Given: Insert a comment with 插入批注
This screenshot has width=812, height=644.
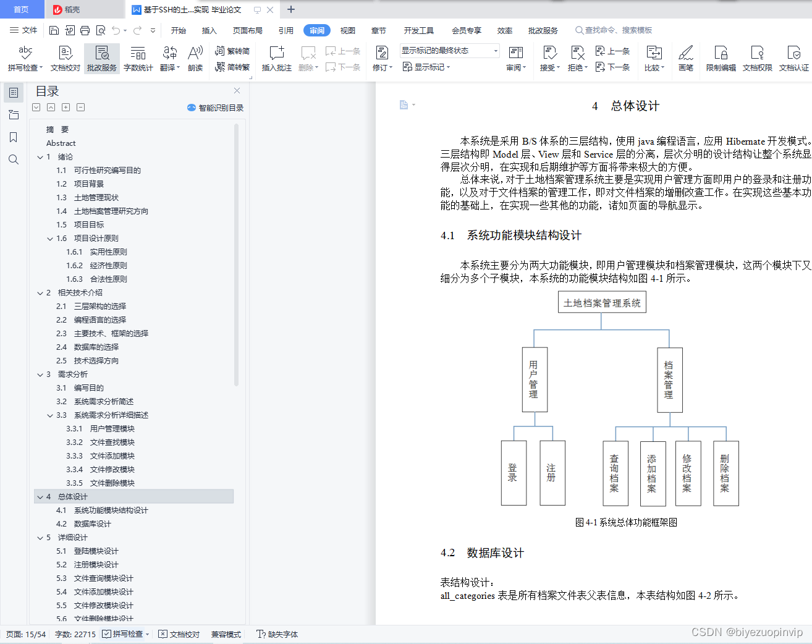Looking at the screenshot, I should pos(277,59).
